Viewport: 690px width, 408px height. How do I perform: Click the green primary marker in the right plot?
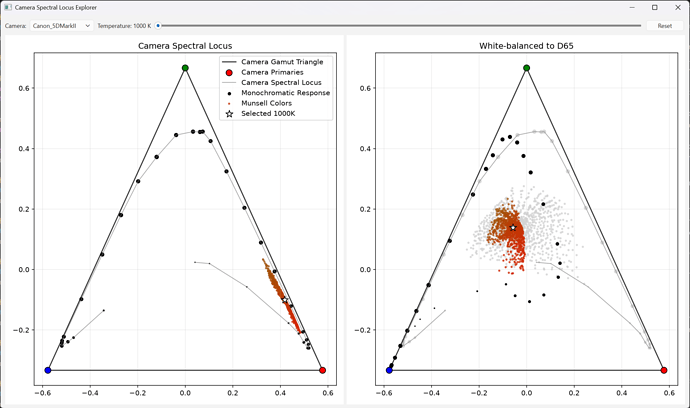(527, 68)
